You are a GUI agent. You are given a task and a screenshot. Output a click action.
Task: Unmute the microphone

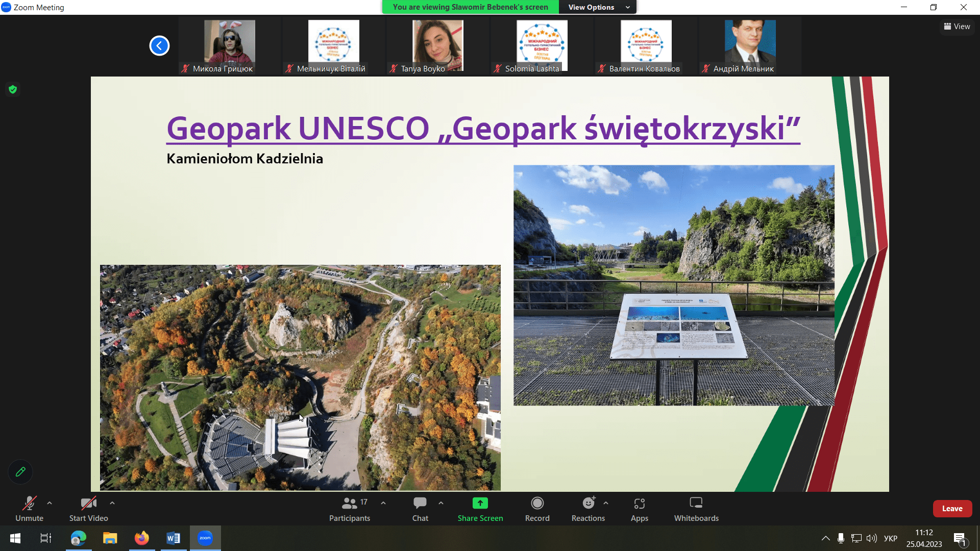coord(29,509)
